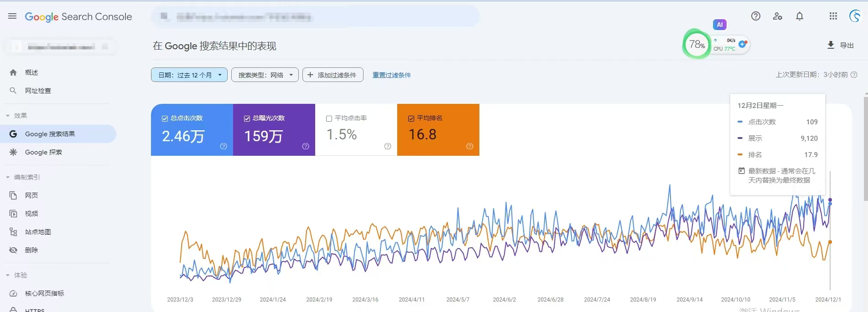
Task: Click the 上次更新日期: 3小时前 text
Action: [812, 75]
